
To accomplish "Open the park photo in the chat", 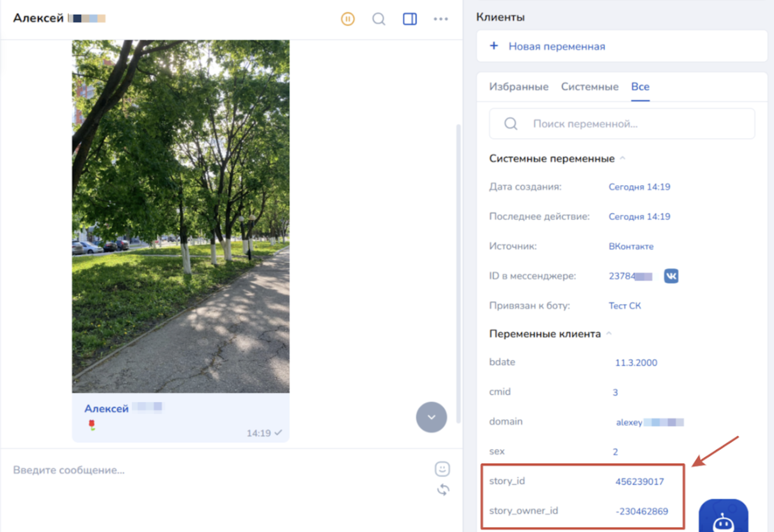I will (x=181, y=216).
